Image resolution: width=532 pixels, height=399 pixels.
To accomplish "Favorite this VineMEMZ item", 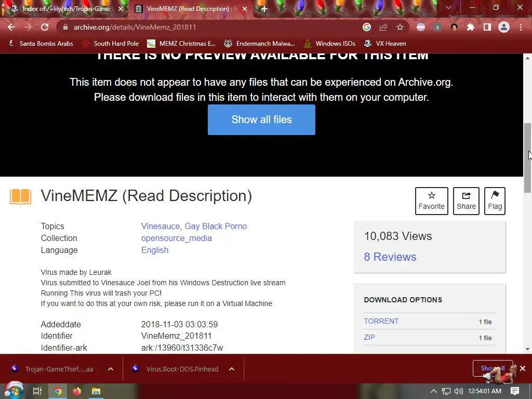I will click(x=431, y=201).
